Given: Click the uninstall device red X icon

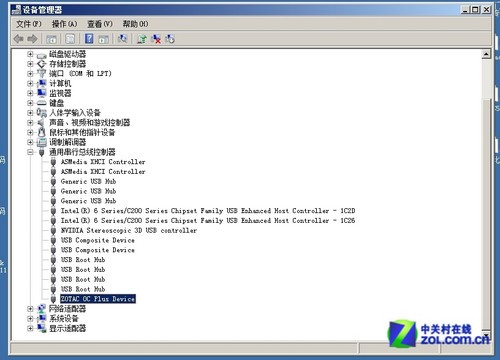Looking at the screenshot, I should pos(156,39).
